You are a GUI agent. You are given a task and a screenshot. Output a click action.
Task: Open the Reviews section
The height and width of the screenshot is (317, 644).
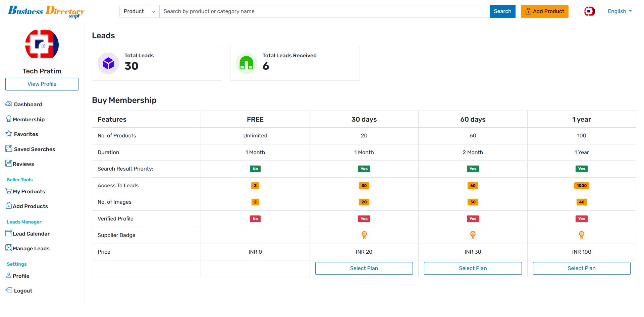point(8,163)
